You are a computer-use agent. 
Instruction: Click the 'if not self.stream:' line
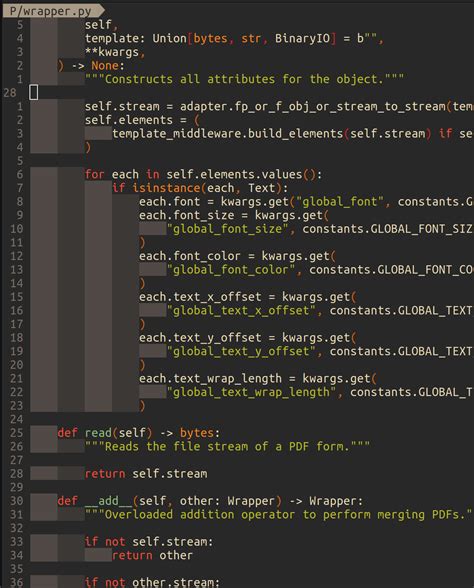click(149, 542)
